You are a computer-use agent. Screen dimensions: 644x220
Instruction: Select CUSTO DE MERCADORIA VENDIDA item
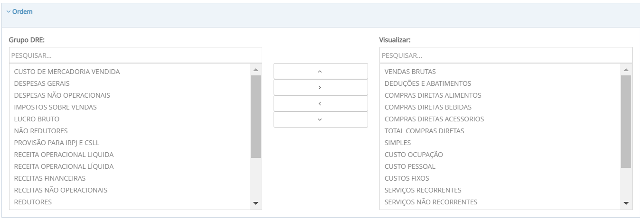[x=67, y=72]
